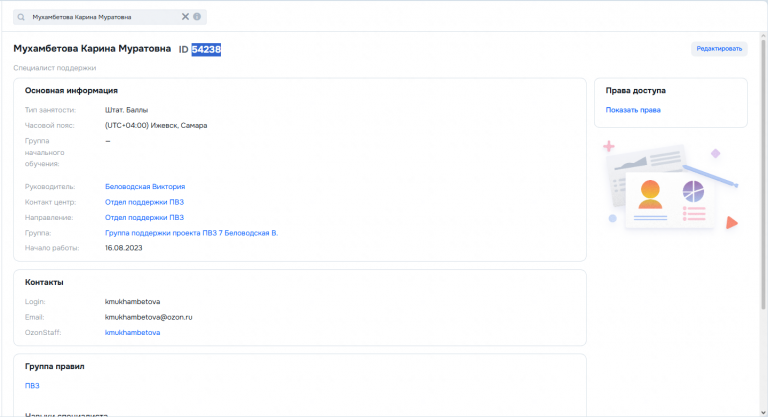Click Показать права link
768x417 pixels.
click(x=633, y=110)
